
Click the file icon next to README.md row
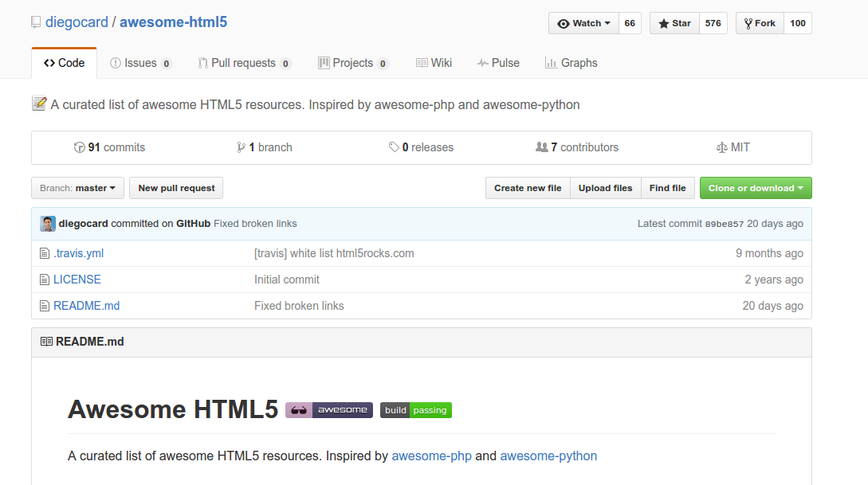(45, 306)
